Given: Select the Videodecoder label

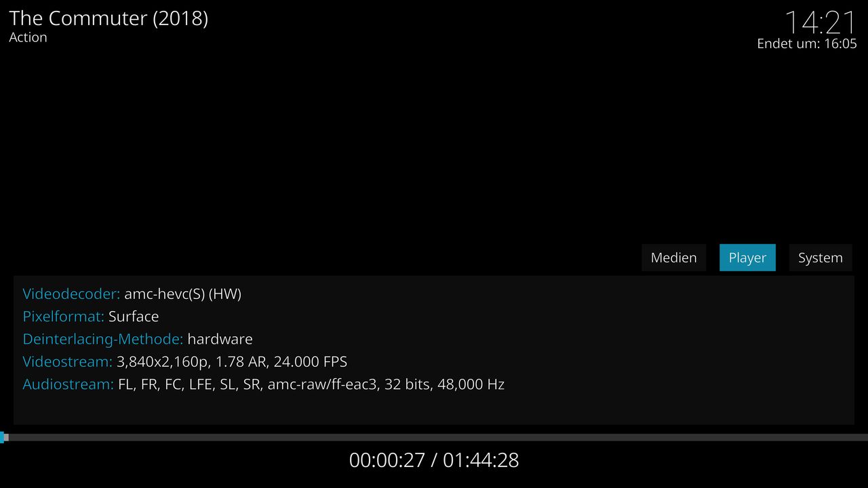Looking at the screenshot, I should [x=71, y=293].
